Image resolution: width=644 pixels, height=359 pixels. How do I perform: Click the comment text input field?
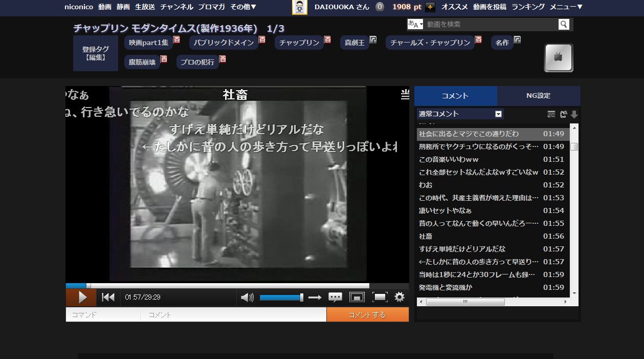click(x=233, y=315)
